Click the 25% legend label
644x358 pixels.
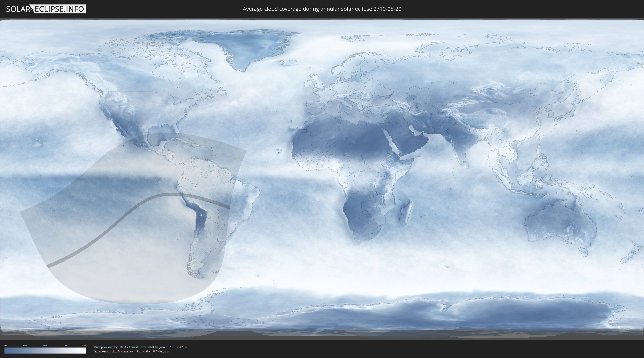[25, 345]
